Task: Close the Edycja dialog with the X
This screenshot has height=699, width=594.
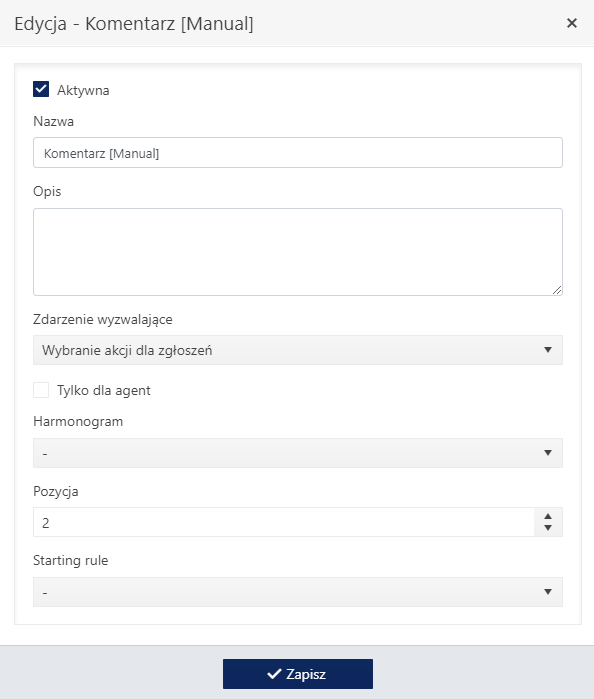Action: pos(571,23)
